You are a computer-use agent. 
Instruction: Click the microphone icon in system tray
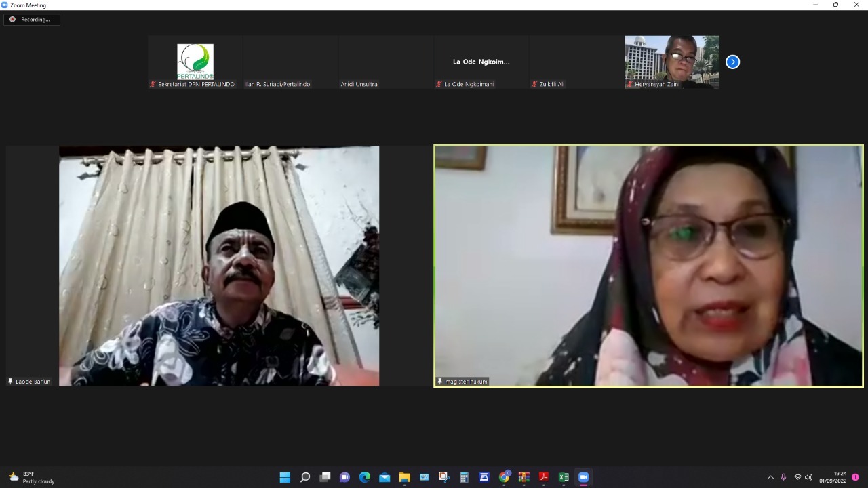pyautogui.click(x=783, y=477)
